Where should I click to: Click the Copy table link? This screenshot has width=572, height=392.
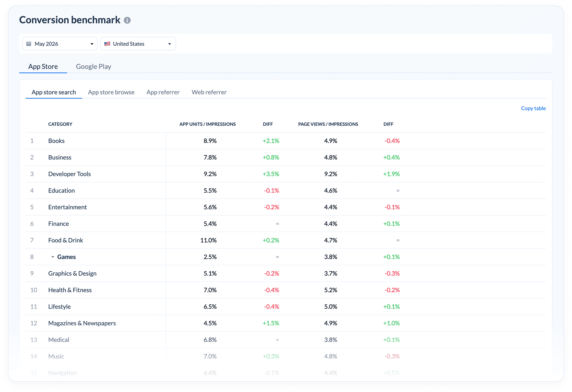click(x=533, y=108)
